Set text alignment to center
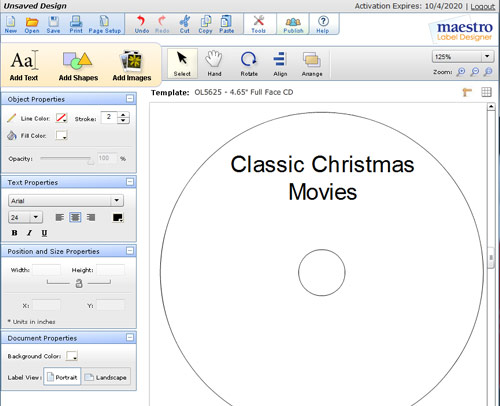Screen dimensions: 500x406 coord(75,218)
